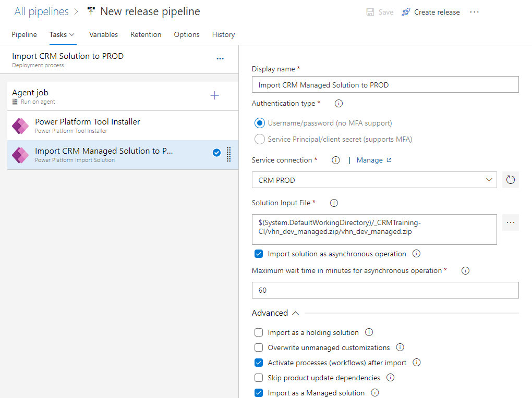The width and height of the screenshot is (532, 398).
Task: Show info for Service connection
Action: point(335,160)
